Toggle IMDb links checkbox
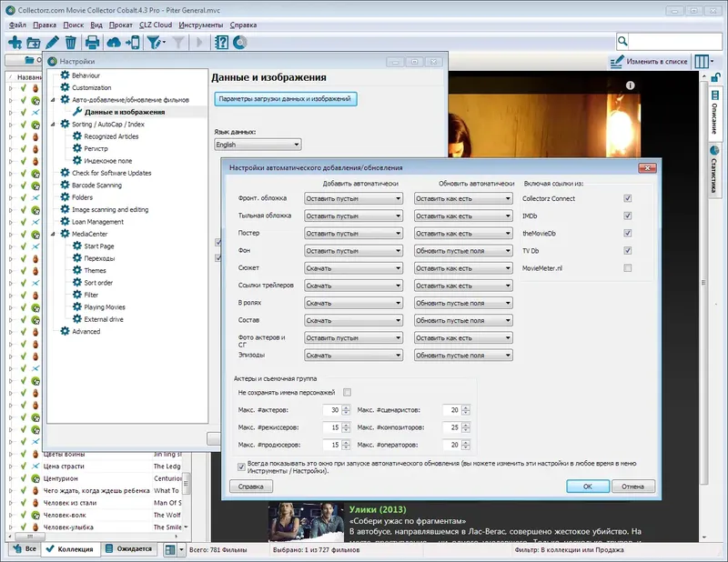 pos(628,216)
